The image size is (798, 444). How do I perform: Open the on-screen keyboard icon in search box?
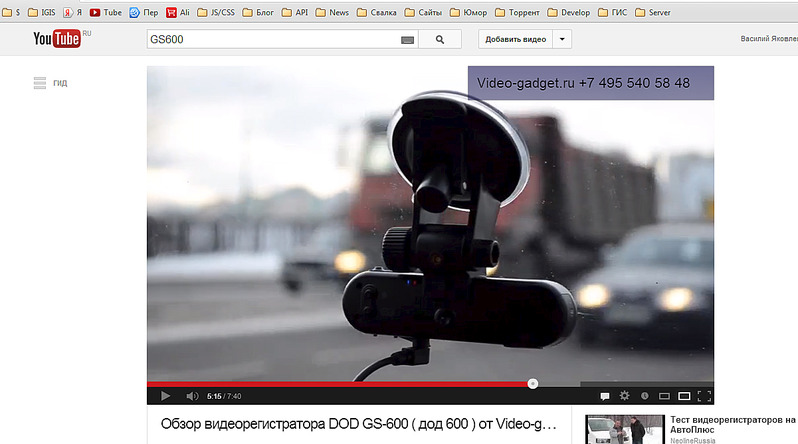(407, 40)
